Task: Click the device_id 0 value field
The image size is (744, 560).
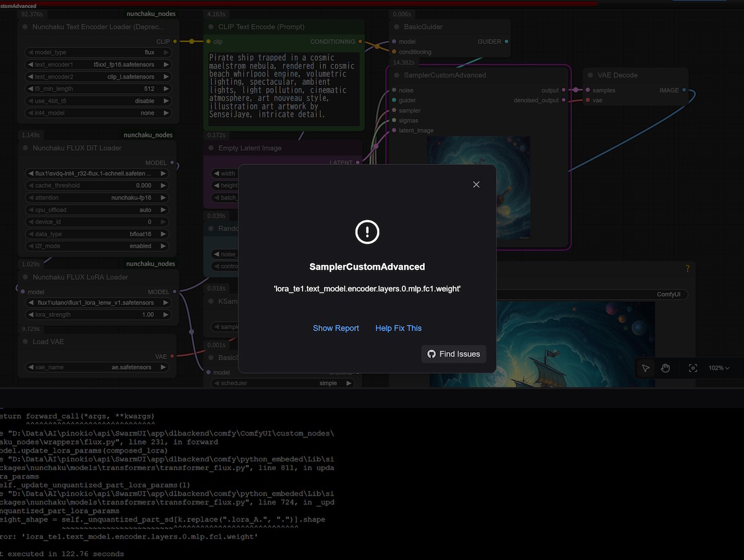Action: coord(97,222)
